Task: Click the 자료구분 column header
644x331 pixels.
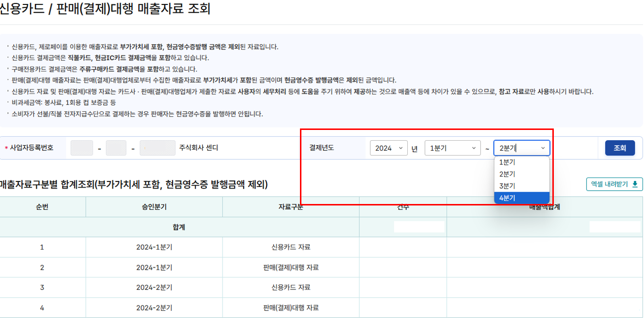Action: coord(291,207)
